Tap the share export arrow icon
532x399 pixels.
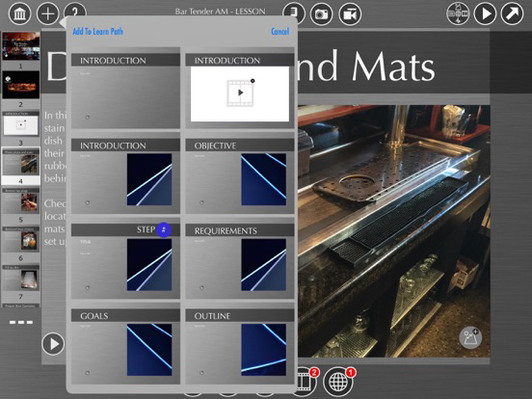click(x=513, y=13)
